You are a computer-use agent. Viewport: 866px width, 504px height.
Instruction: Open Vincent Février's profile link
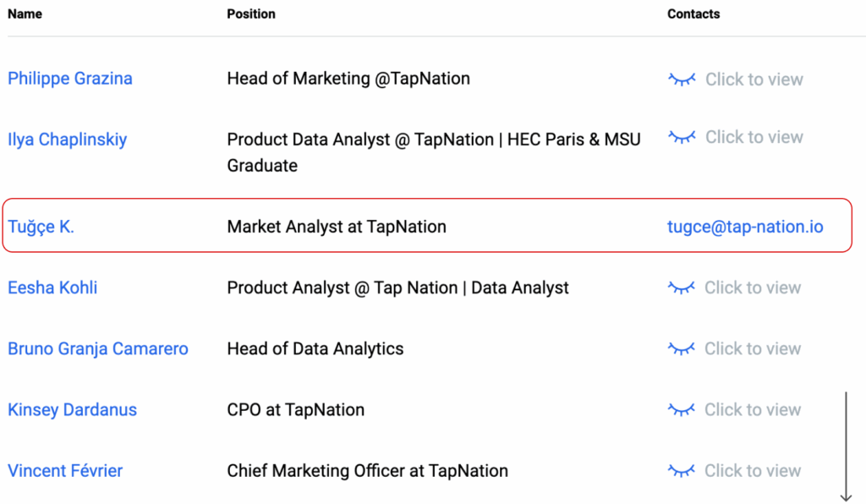65,471
